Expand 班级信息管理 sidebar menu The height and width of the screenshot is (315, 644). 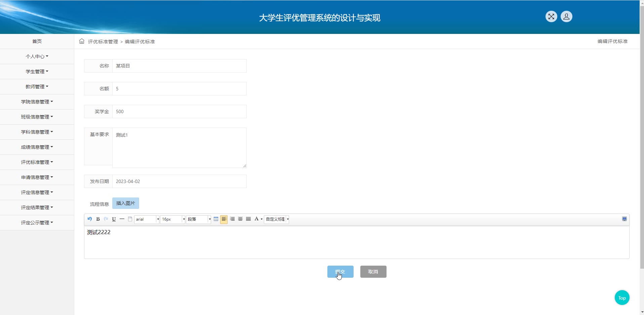point(37,117)
